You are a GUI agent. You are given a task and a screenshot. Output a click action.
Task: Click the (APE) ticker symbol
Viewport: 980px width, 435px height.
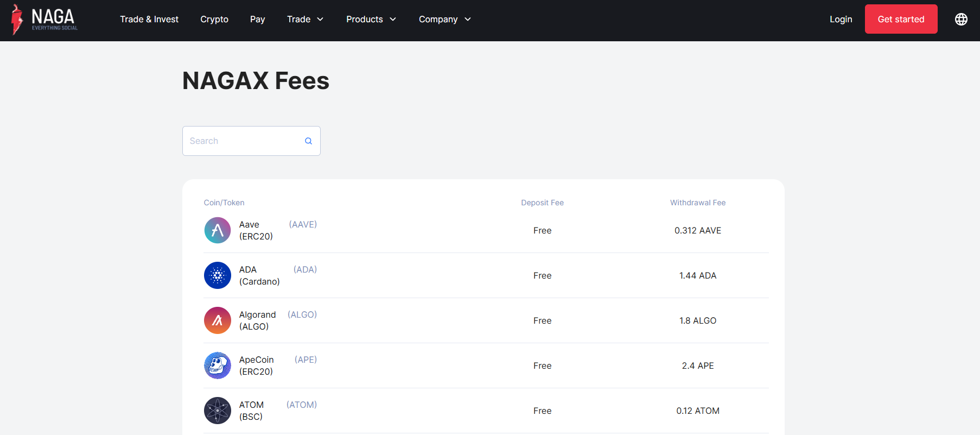coord(306,360)
